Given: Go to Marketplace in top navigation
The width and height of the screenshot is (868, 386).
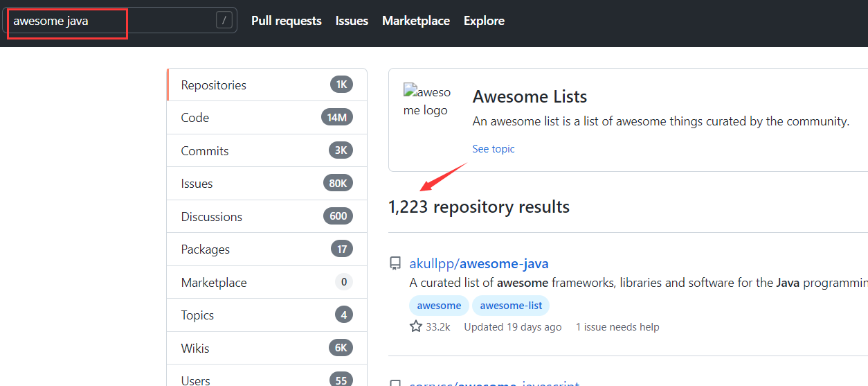Looking at the screenshot, I should pyautogui.click(x=416, y=21).
